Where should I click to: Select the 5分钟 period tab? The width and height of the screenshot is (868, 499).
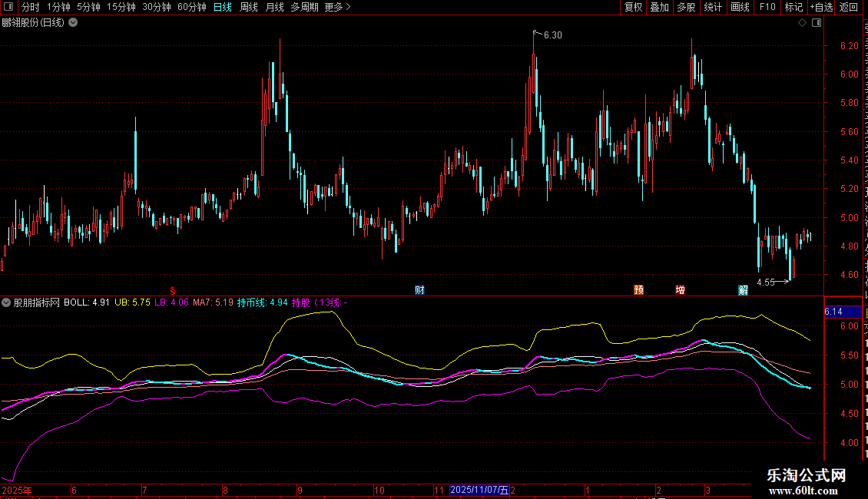click(x=88, y=7)
